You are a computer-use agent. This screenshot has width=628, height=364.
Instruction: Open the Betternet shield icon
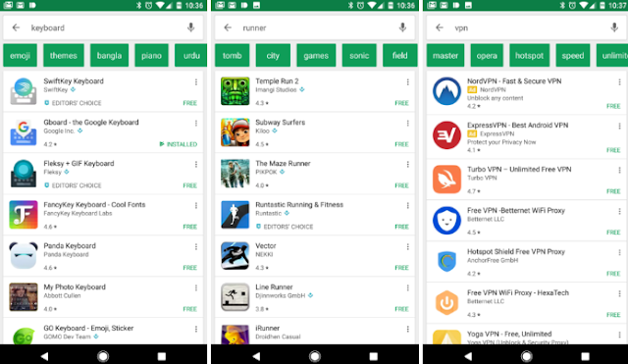[x=446, y=221]
